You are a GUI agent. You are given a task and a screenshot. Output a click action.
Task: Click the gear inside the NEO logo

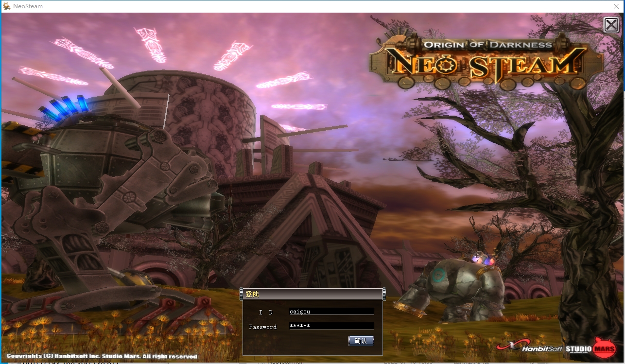pos(448,66)
